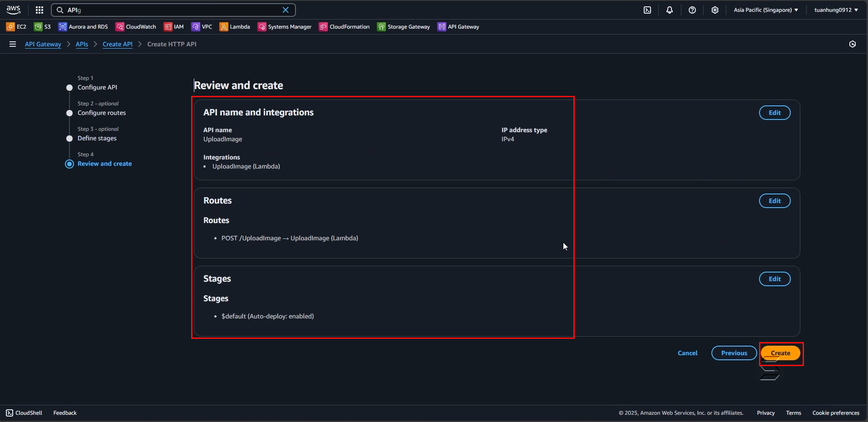Open CloudShell in the footer
The image size is (868, 422).
coord(24,413)
